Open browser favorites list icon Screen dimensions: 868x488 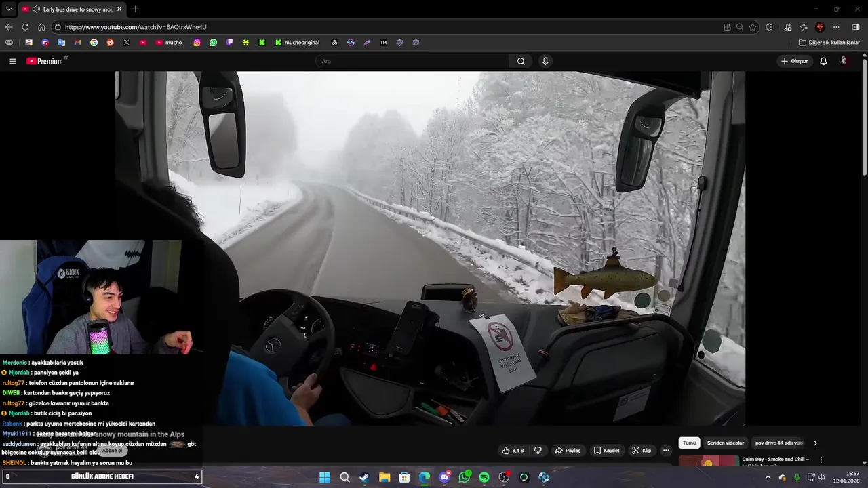tap(804, 27)
